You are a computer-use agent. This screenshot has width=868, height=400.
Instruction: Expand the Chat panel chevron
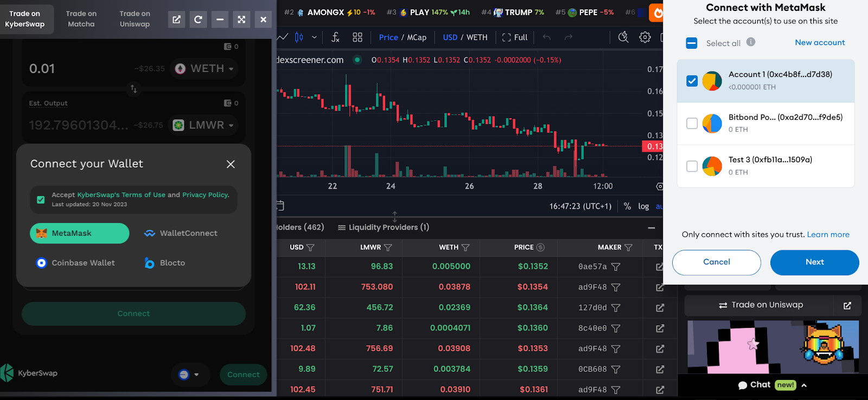[x=804, y=385]
